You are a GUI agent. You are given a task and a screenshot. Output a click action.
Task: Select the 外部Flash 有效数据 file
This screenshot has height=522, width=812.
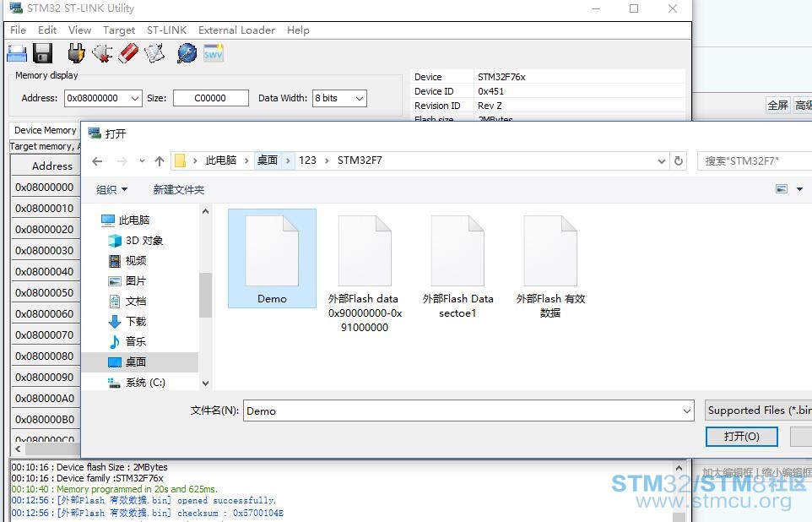(x=550, y=266)
